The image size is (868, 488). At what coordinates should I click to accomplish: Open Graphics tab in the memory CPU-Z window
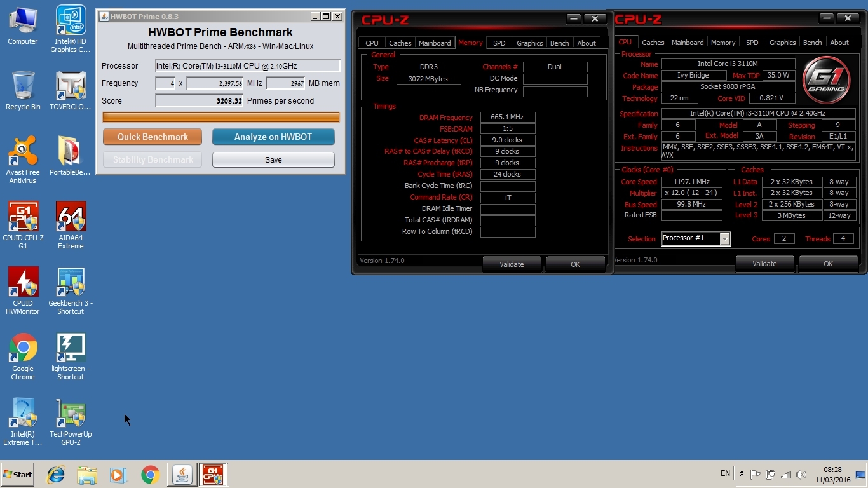[x=529, y=43]
